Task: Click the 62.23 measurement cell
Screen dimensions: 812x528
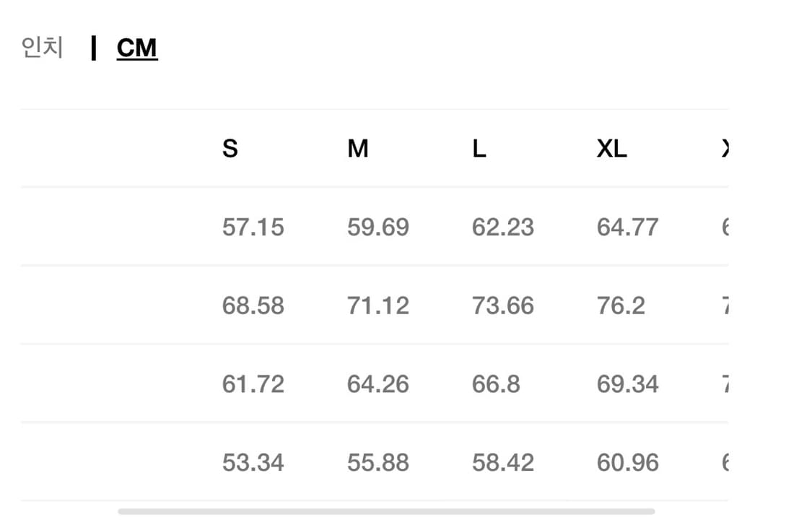Action: point(502,228)
